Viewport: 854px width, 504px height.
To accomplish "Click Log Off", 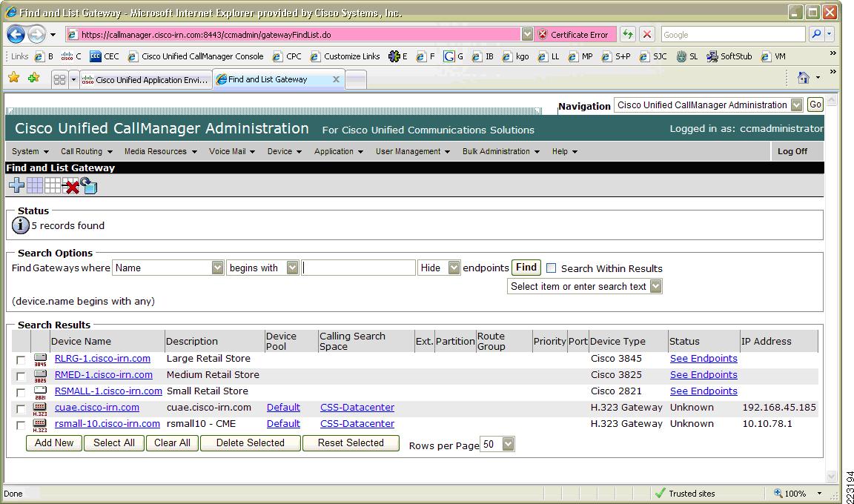I will [x=792, y=151].
